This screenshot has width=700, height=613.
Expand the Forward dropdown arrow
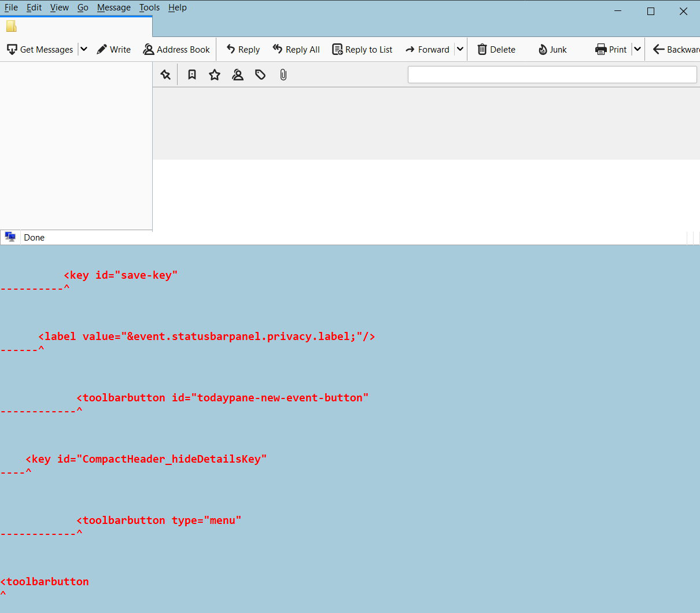(460, 50)
